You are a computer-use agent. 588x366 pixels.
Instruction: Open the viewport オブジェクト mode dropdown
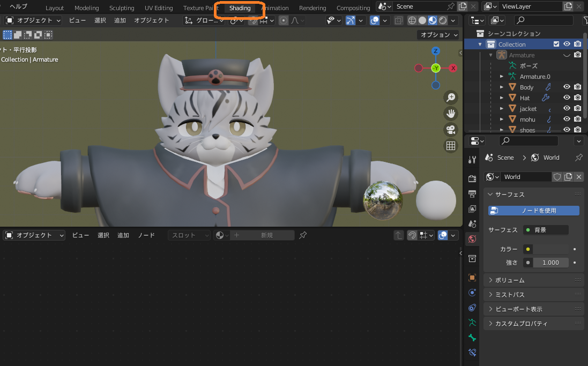[33, 20]
